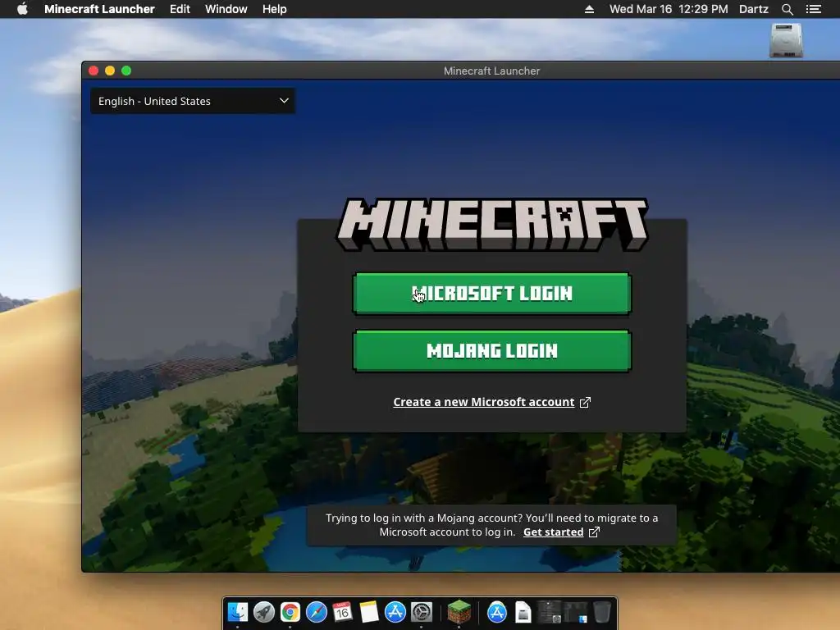Open App Store next to Notes in Dock
This screenshot has width=840, height=630.
pyautogui.click(x=395, y=612)
